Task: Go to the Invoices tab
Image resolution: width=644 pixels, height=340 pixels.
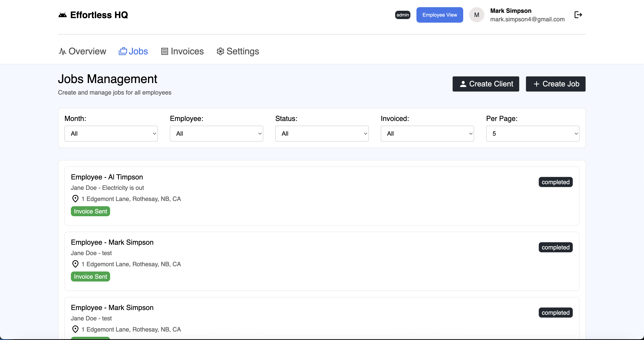Action: click(x=182, y=51)
